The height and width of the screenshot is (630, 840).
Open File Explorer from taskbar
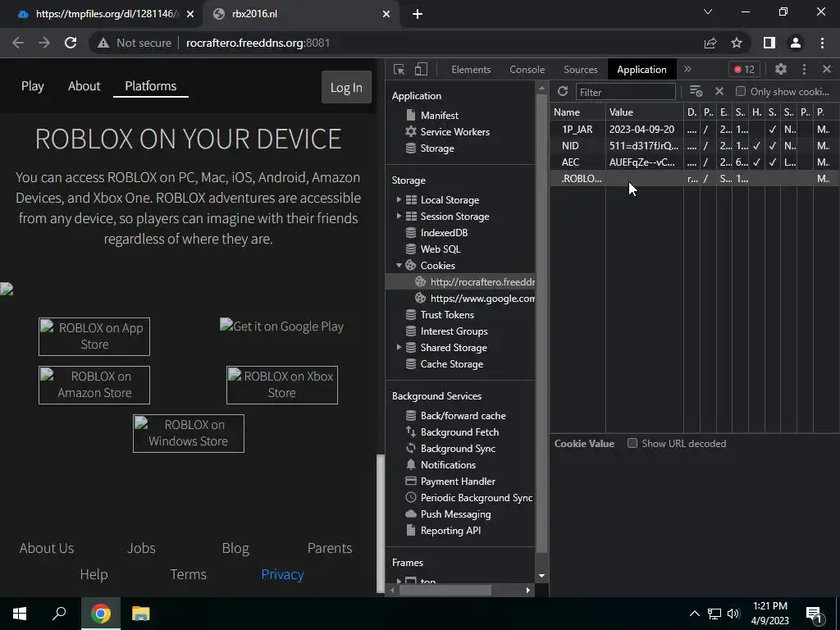pos(141,614)
